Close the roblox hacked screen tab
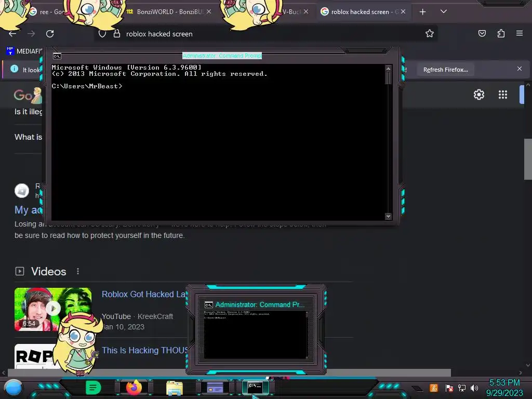 [403, 11]
